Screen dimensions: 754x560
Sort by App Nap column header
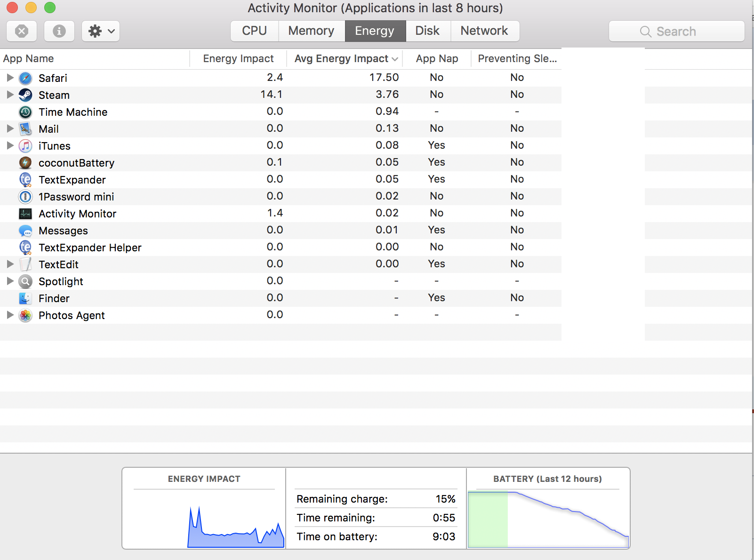437,59
